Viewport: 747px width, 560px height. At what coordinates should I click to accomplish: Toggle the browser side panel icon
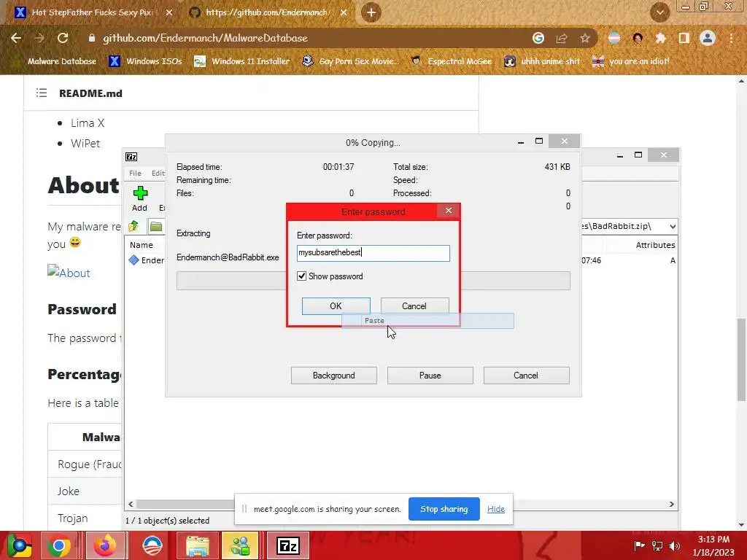point(684,38)
